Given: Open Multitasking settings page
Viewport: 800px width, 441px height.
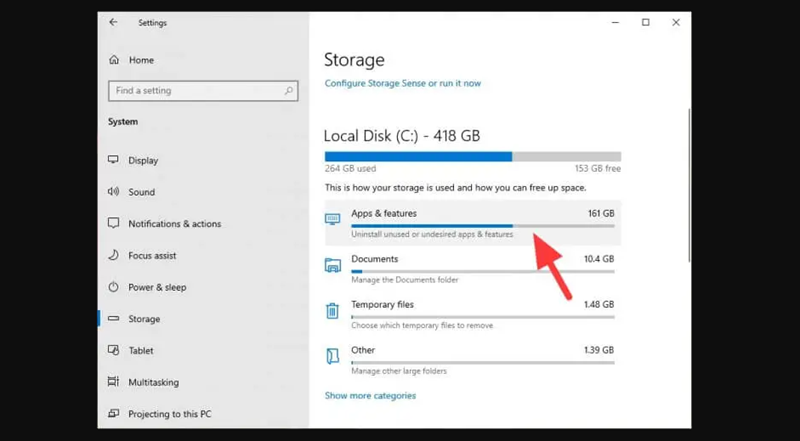Looking at the screenshot, I should point(152,382).
